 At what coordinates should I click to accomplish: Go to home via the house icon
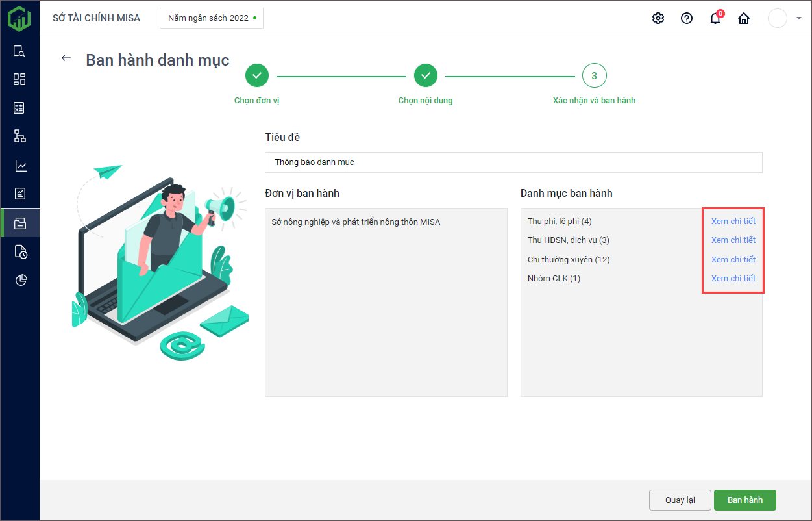tap(744, 18)
